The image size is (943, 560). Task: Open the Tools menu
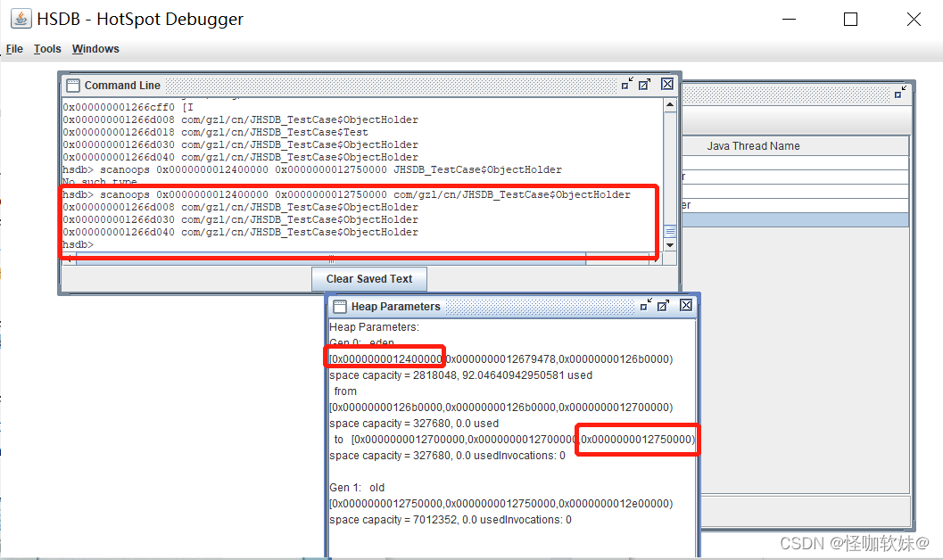(47, 49)
